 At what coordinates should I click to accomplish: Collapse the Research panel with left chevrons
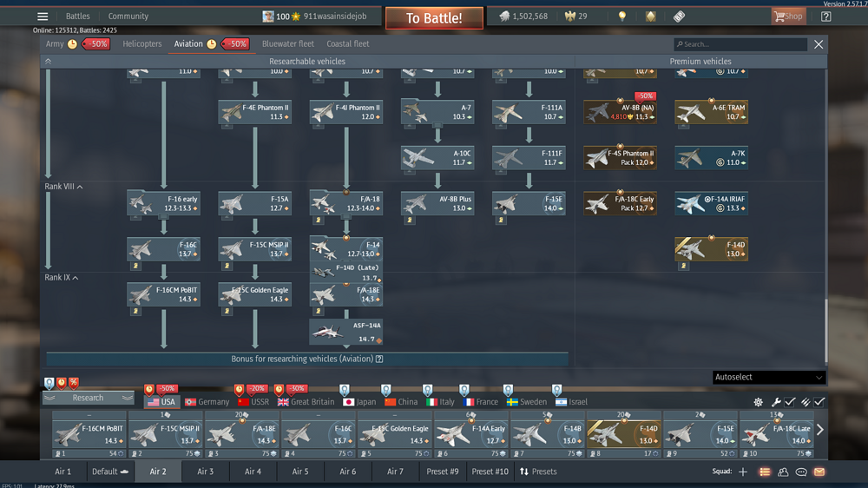click(49, 399)
